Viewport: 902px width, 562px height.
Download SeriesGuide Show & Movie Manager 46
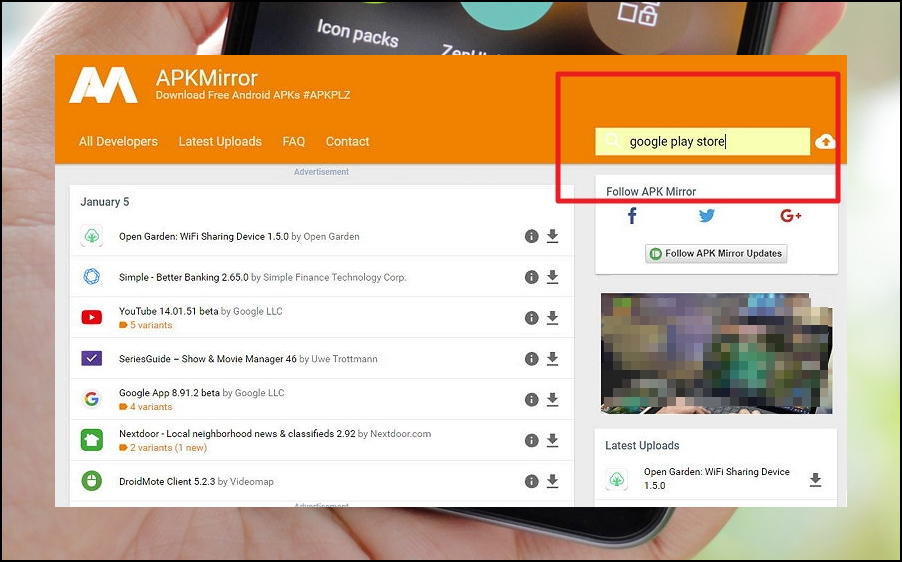(552, 358)
